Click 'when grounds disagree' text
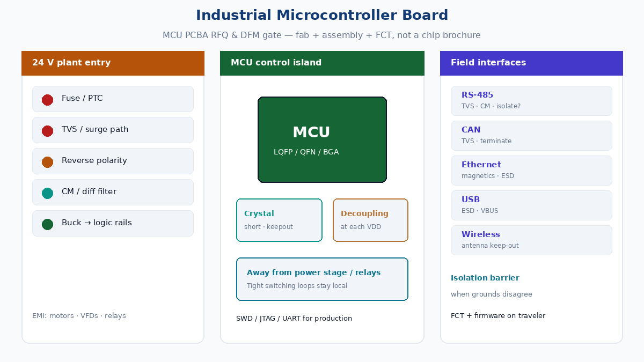 [492, 294]
